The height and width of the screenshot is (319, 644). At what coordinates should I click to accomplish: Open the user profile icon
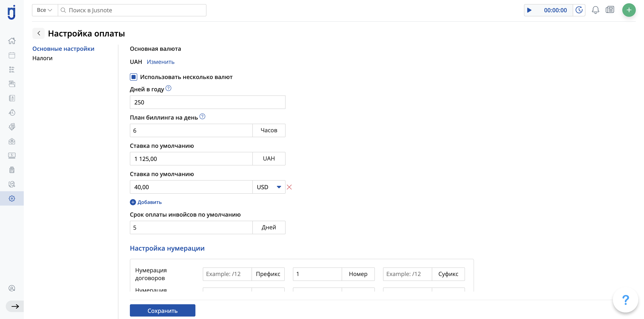[12, 288]
